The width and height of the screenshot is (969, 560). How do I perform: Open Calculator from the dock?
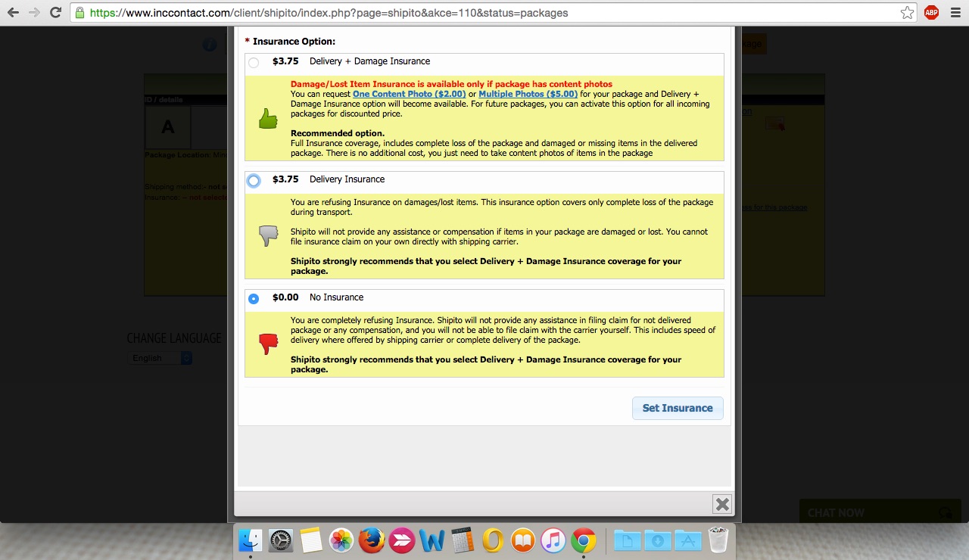point(462,540)
